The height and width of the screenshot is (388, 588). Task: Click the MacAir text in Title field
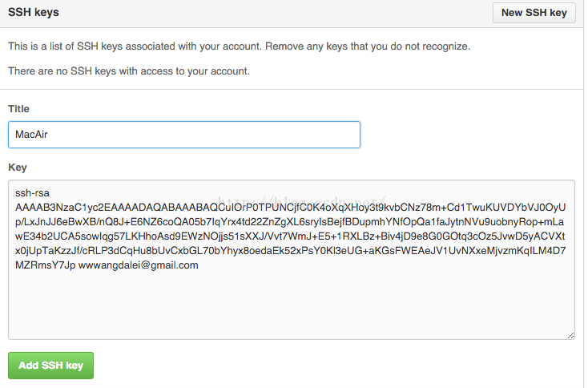31,135
